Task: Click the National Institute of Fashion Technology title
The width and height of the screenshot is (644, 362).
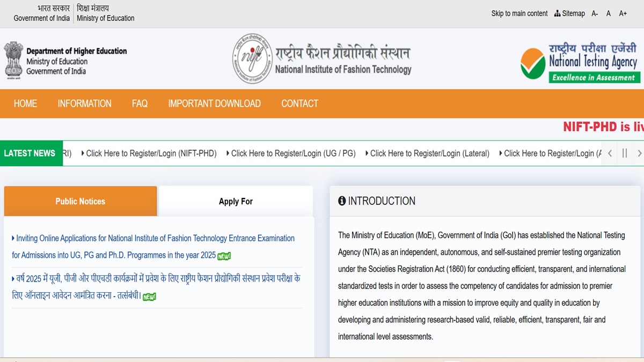Action: 343,69
